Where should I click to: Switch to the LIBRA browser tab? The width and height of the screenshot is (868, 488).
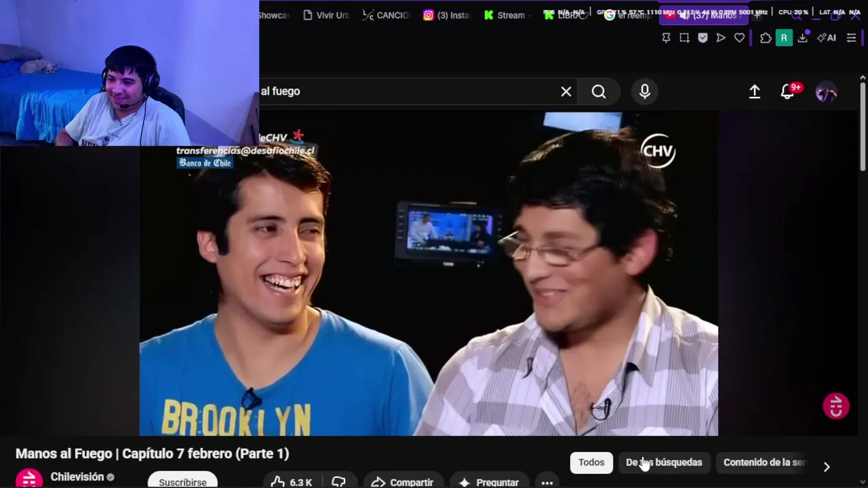click(x=567, y=15)
